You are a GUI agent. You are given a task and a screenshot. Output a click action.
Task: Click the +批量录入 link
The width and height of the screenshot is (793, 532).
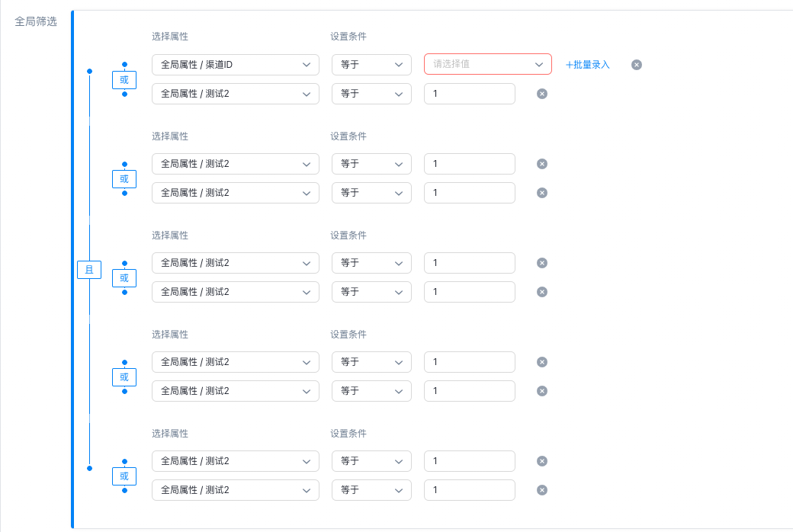[588, 65]
